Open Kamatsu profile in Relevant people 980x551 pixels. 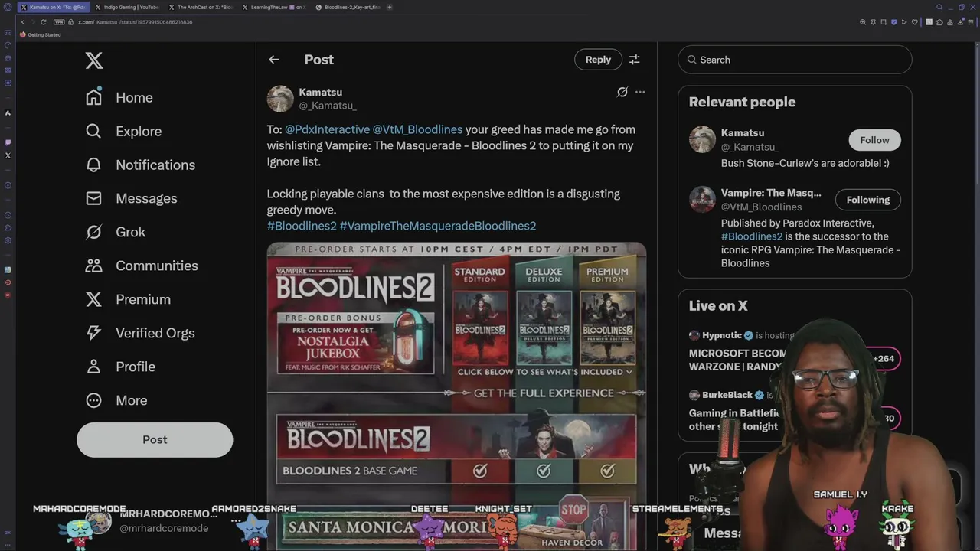pos(743,133)
